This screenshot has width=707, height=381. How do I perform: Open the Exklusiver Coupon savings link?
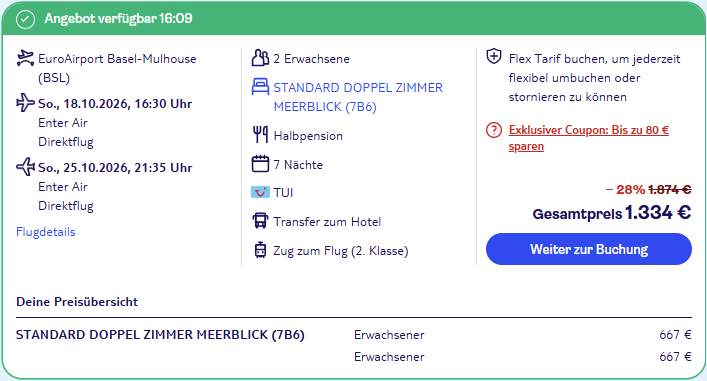click(x=588, y=138)
